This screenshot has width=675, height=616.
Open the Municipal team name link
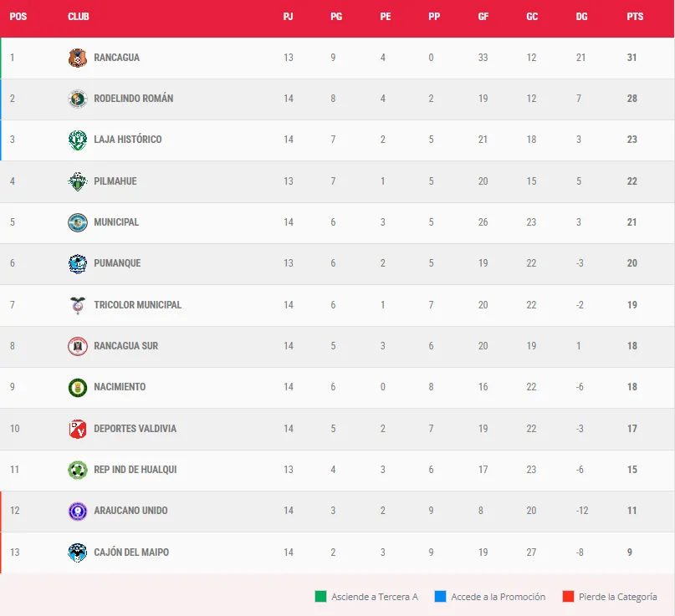[116, 222]
